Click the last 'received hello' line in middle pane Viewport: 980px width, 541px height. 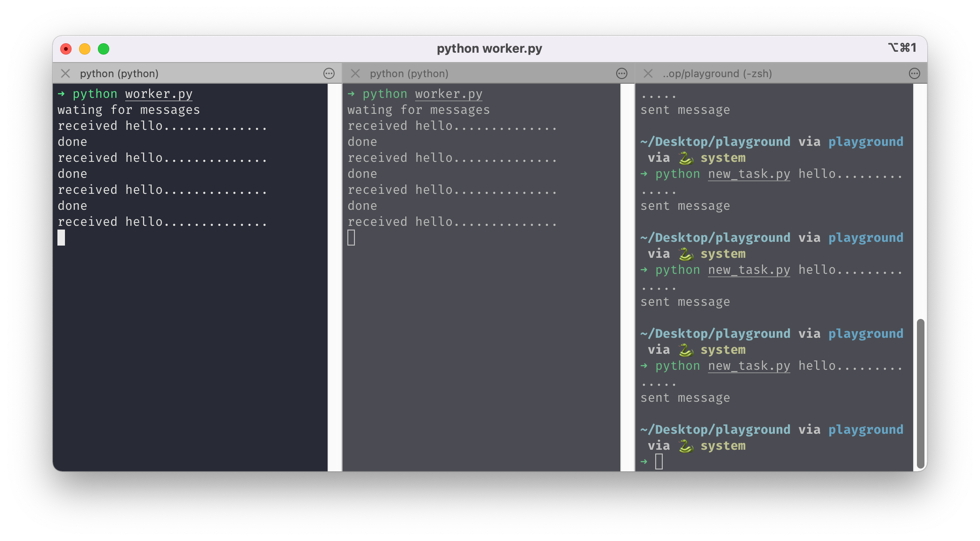[x=452, y=222]
